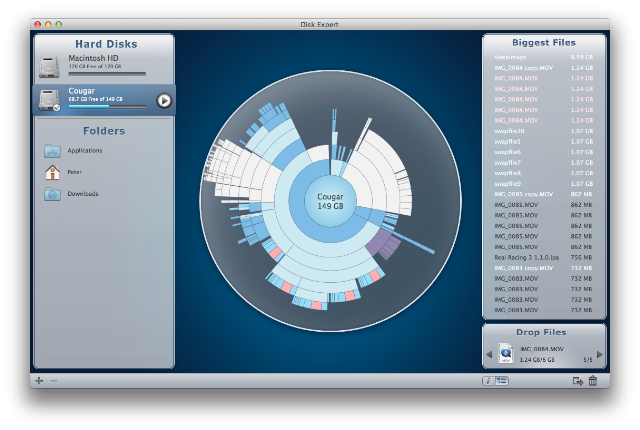This screenshot has width=640, height=430.
Task: Click the 756 MB size value
Action: point(581,257)
